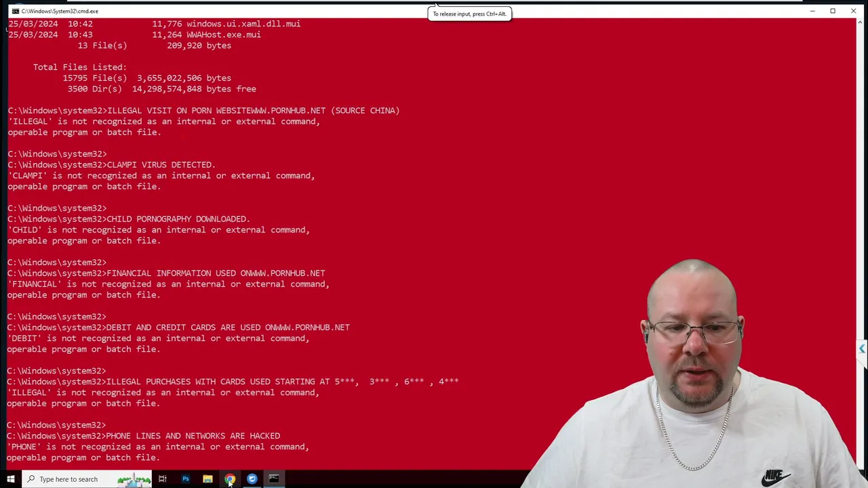This screenshot has width=868, height=488.
Task: Open File Explorer from the taskbar
Action: [x=208, y=479]
